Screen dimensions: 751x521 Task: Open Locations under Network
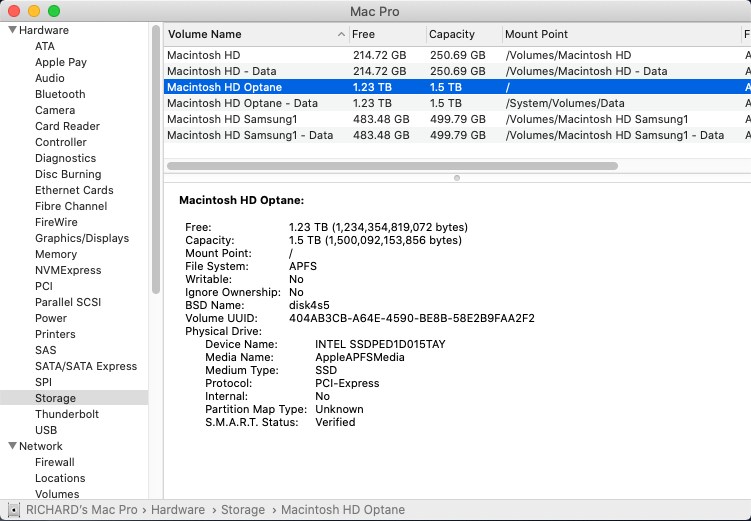coord(60,478)
